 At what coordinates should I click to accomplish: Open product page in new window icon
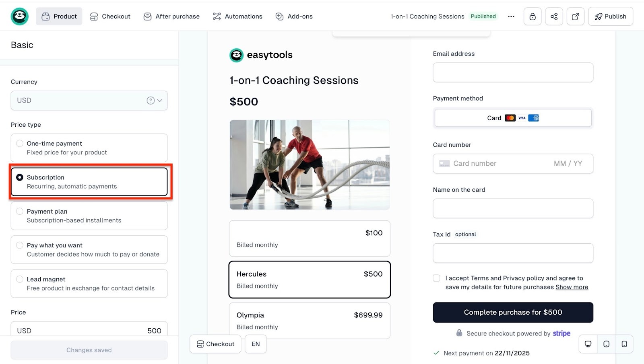(x=575, y=16)
